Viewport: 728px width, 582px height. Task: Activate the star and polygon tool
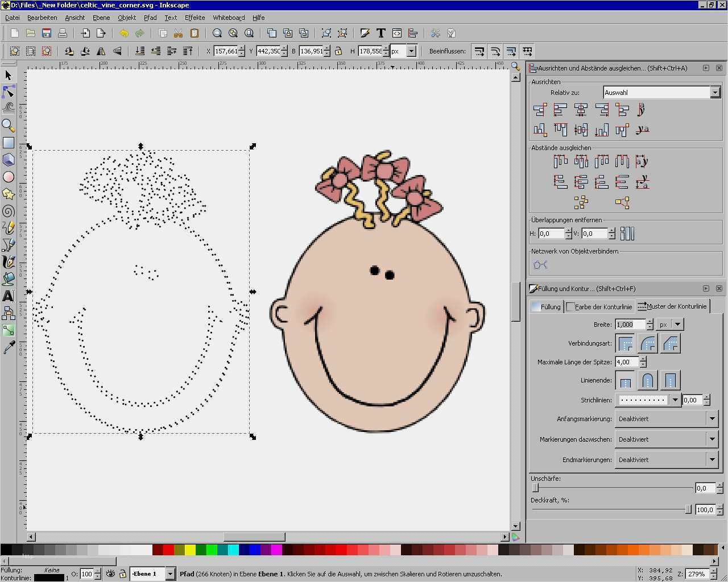(x=9, y=194)
